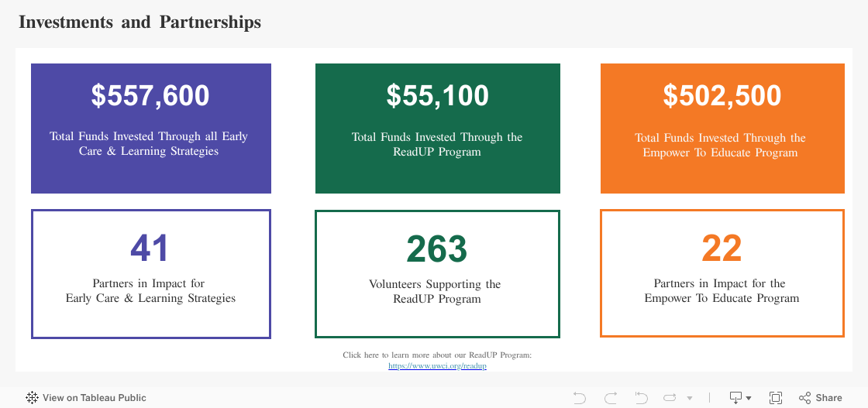Click the Tableau logo icon

point(32,398)
